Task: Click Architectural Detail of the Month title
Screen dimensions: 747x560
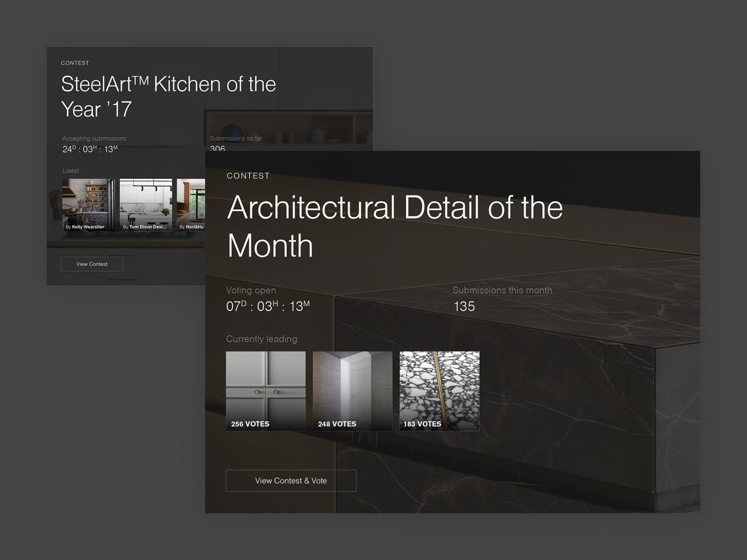Action: pos(395,226)
